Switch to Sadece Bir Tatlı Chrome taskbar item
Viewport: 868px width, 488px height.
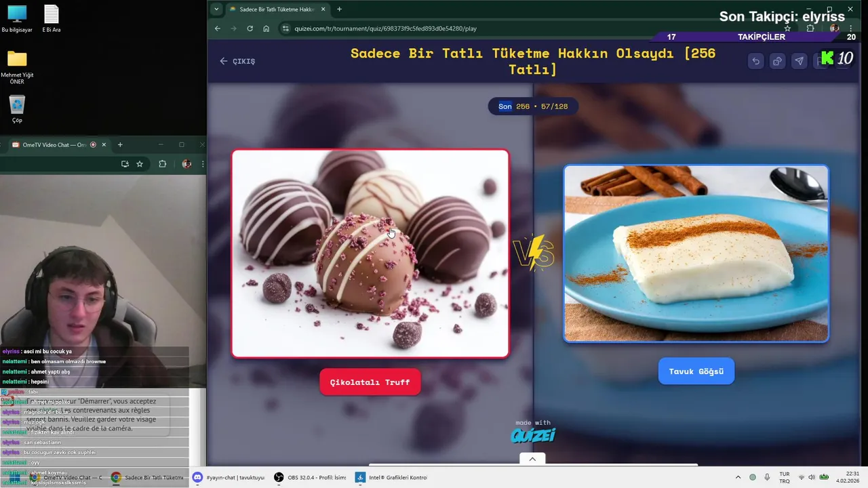tap(147, 477)
